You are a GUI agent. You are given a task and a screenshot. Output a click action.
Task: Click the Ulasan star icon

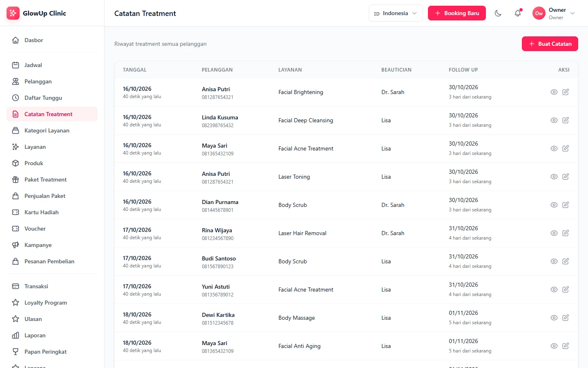pyautogui.click(x=16, y=319)
